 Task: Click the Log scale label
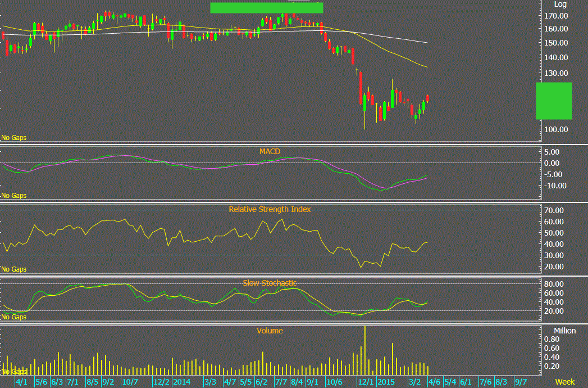[560, 4]
